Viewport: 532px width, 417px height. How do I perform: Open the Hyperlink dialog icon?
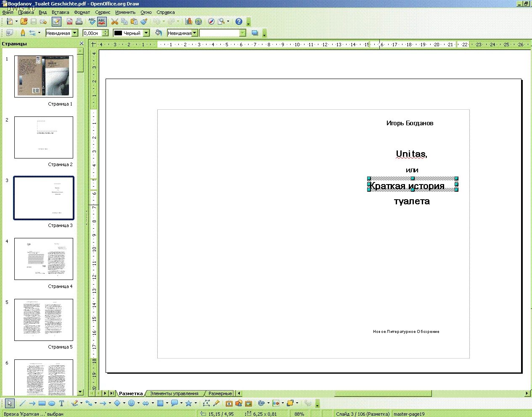point(199,21)
